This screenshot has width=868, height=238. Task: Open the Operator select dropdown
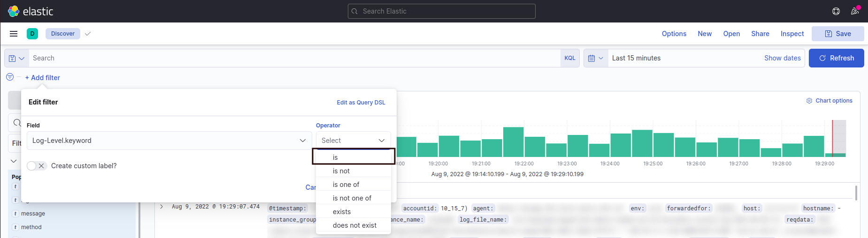point(353,141)
